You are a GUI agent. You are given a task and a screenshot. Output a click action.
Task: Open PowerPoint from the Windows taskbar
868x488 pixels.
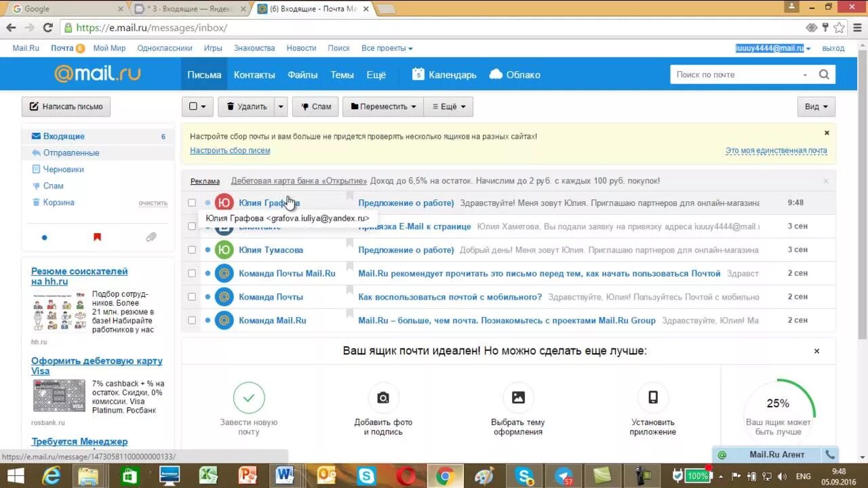(248, 476)
